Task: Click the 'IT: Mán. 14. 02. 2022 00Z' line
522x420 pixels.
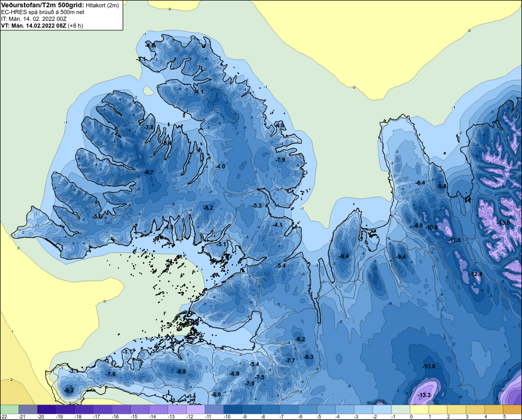Action: coord(33,19)
